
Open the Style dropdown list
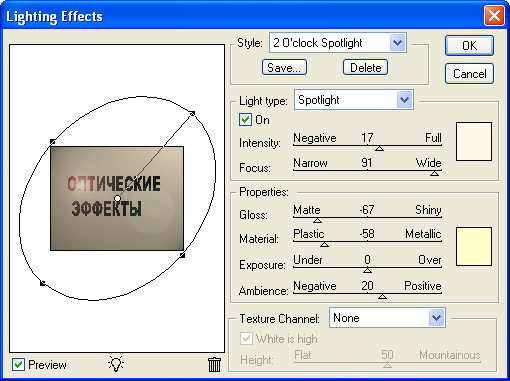[397, 43]
